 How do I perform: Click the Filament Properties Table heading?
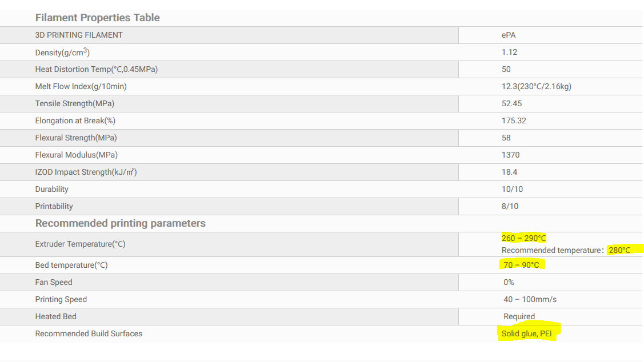click(97, 18)
